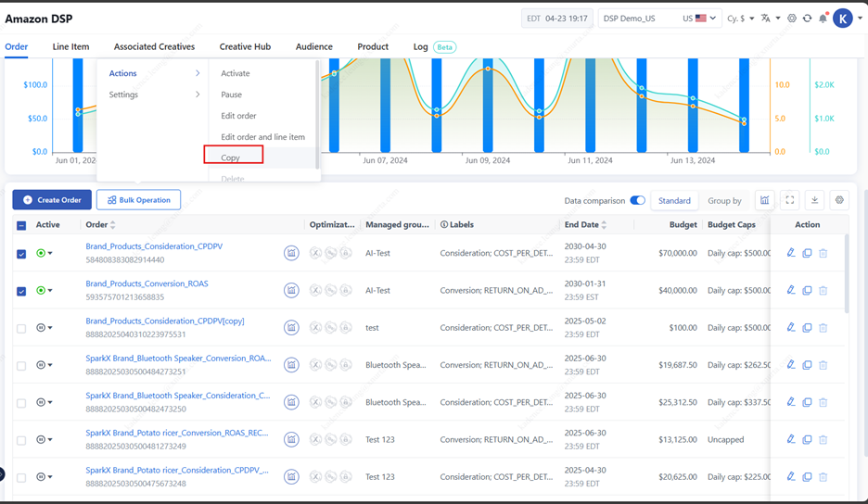Check the Brand_Products_Consideration_CPDPV[copy] row checkbox

point(21,328)
